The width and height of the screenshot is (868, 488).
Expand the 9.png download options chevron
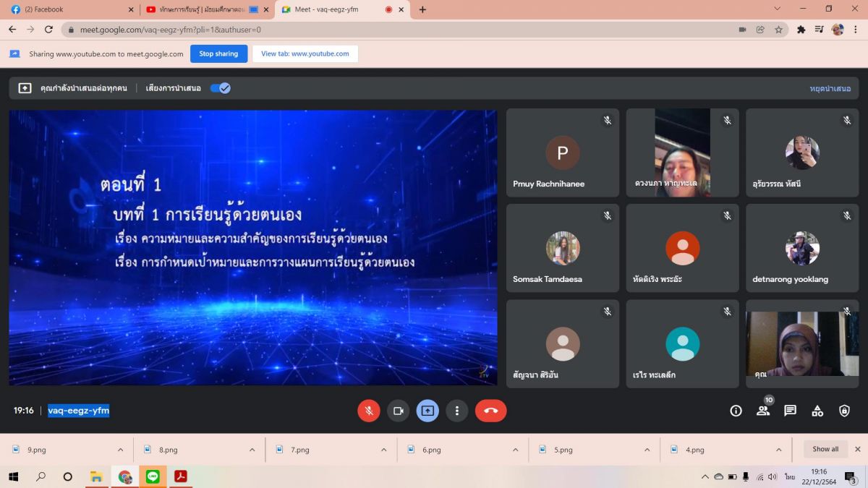coord(120,450)
